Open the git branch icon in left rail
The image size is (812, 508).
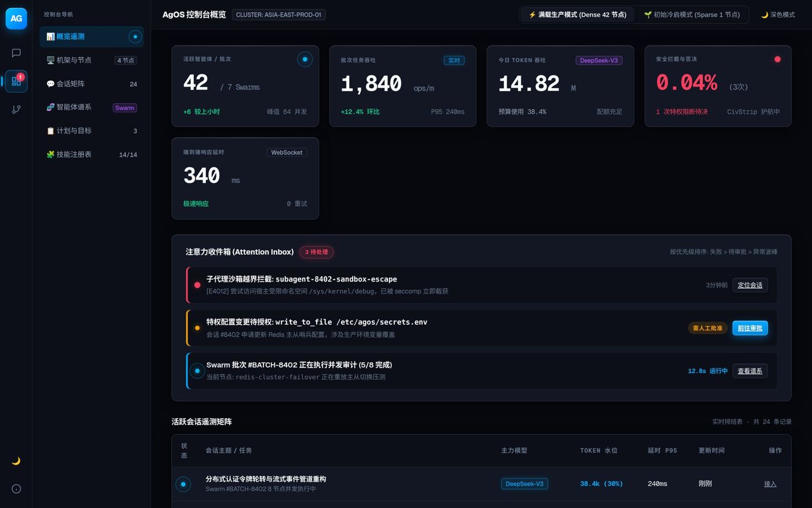click(16, 109)
